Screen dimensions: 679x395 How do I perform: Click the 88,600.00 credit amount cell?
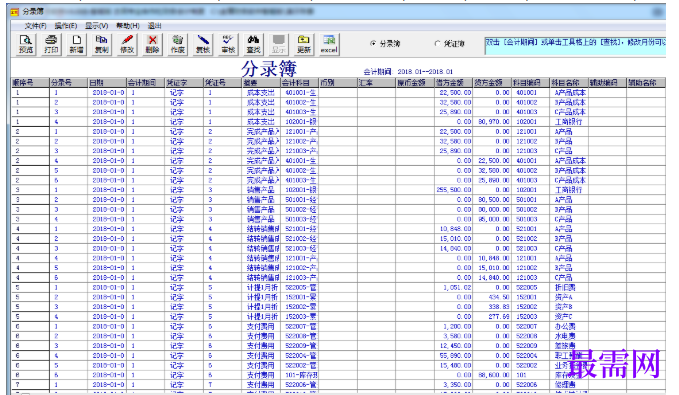point(491,375)
